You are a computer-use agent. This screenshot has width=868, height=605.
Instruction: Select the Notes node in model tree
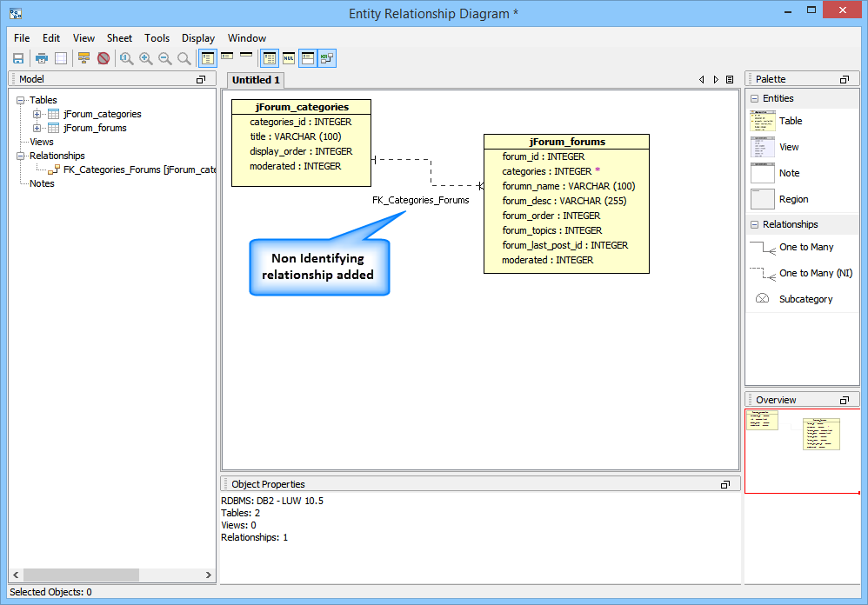pos(42,183)
